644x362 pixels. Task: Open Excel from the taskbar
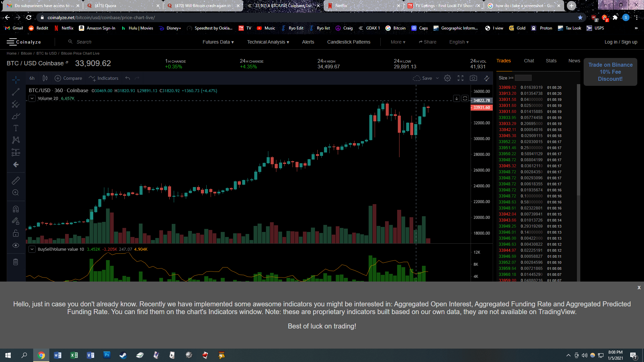74,355
